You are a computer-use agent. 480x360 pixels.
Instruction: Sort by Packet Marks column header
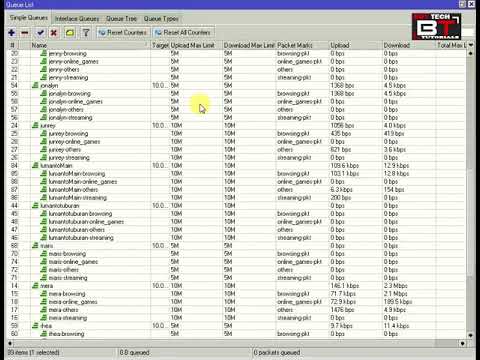coord(302,45)
